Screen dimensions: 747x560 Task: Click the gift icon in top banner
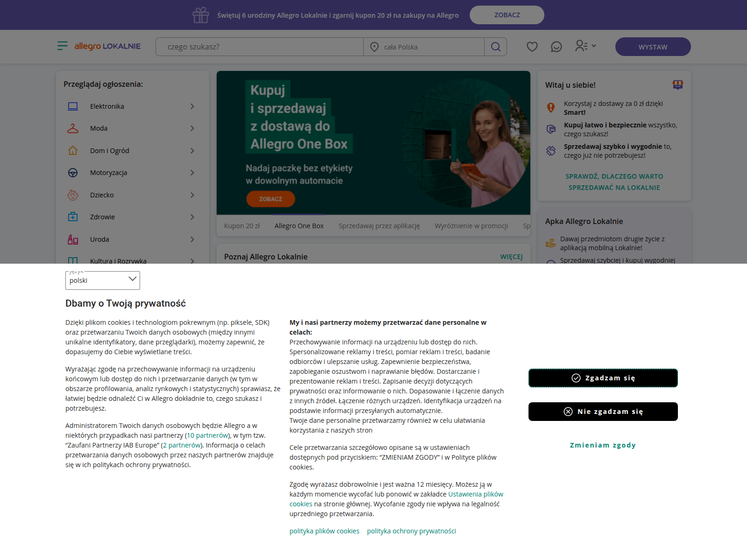tap(201, 15)
